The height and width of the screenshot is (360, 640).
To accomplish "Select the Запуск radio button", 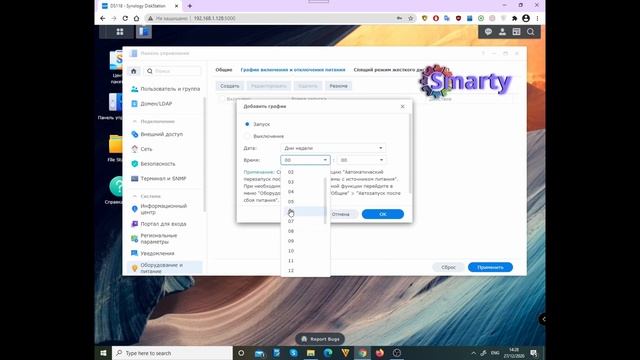I will coord(247,124).
